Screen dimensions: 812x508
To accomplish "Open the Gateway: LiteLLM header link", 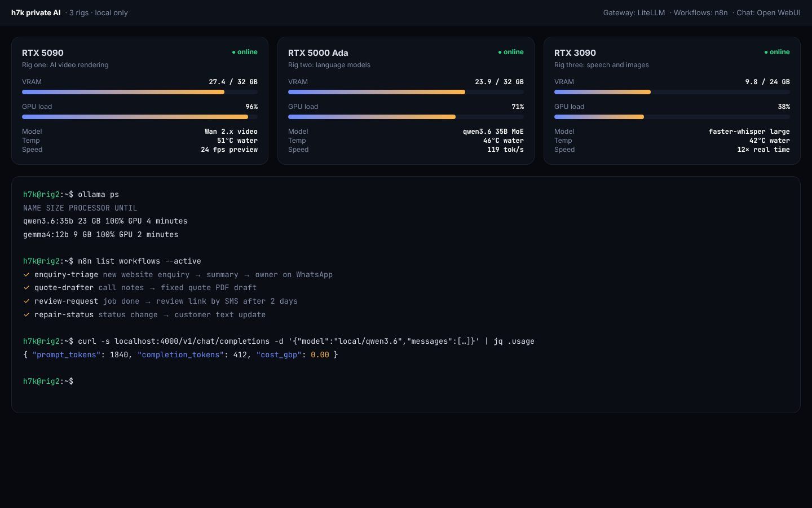I will pos(634,12).
